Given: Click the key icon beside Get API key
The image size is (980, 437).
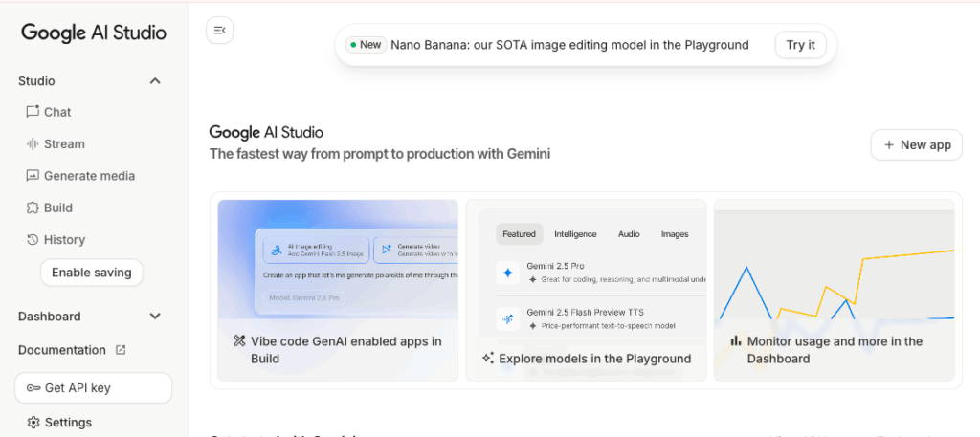Looking at the screenshot, I should click(33, 388).
